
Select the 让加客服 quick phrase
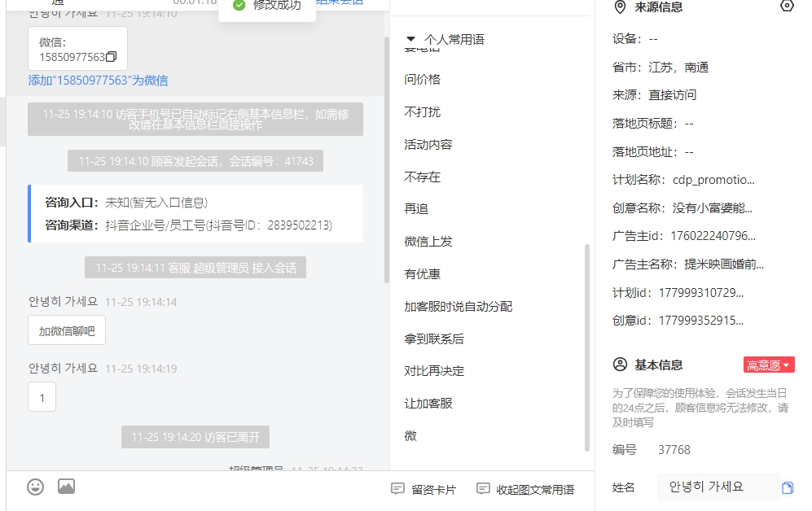tap(428, 404)
